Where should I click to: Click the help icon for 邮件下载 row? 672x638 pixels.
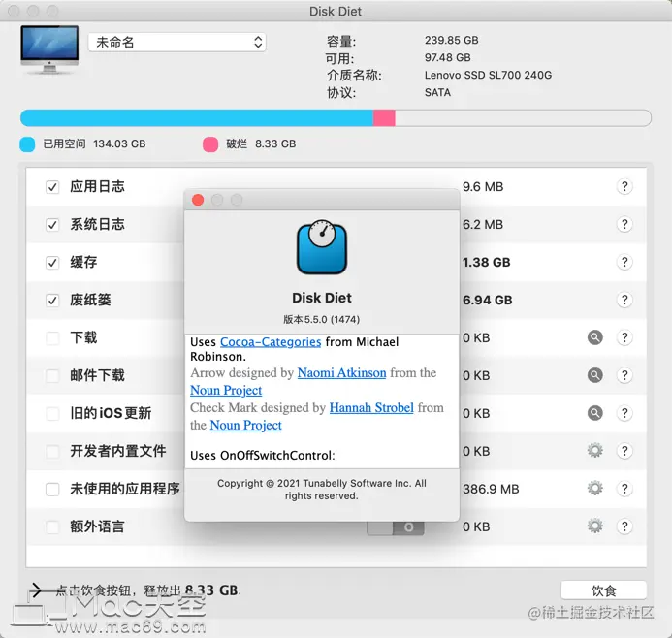(x=624, y=375)
